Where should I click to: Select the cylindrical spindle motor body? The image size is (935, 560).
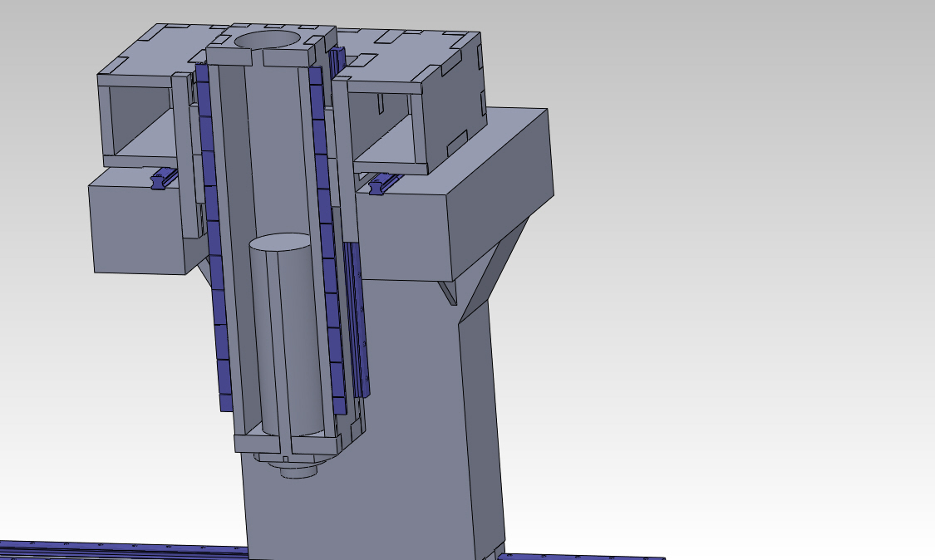pos(288,334)
